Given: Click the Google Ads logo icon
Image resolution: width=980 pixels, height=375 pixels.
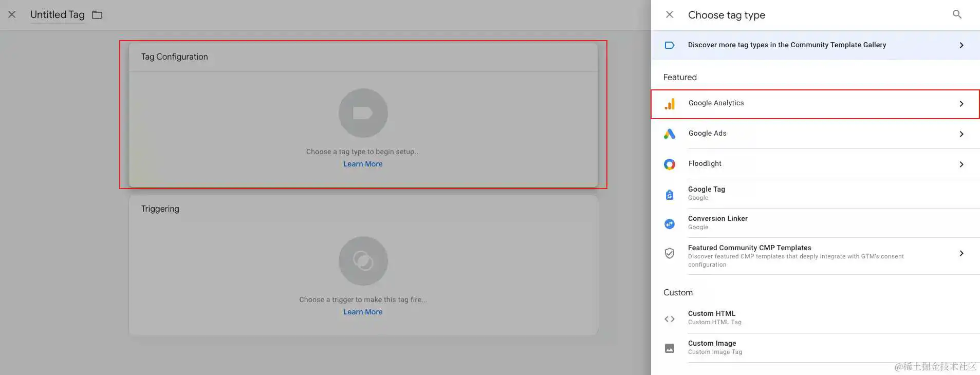Looking at the screenshot, I should click(x=669, y=134).
